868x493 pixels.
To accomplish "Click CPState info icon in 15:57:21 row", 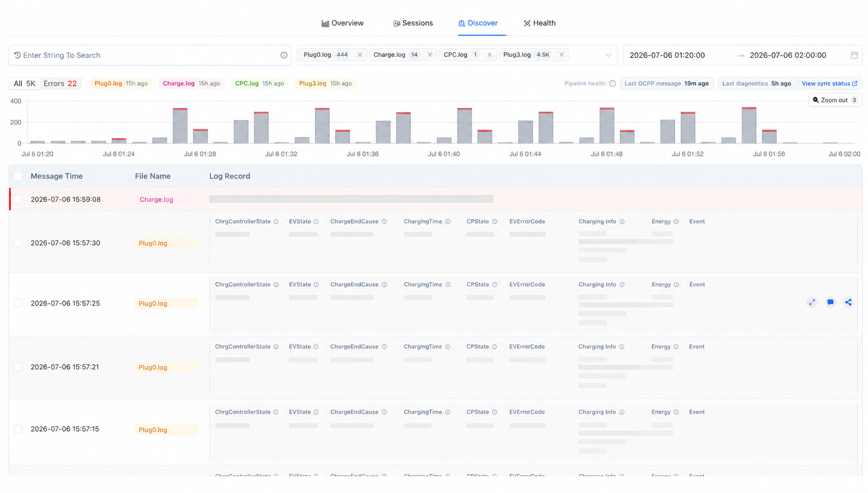I will [x=495, y=347].
